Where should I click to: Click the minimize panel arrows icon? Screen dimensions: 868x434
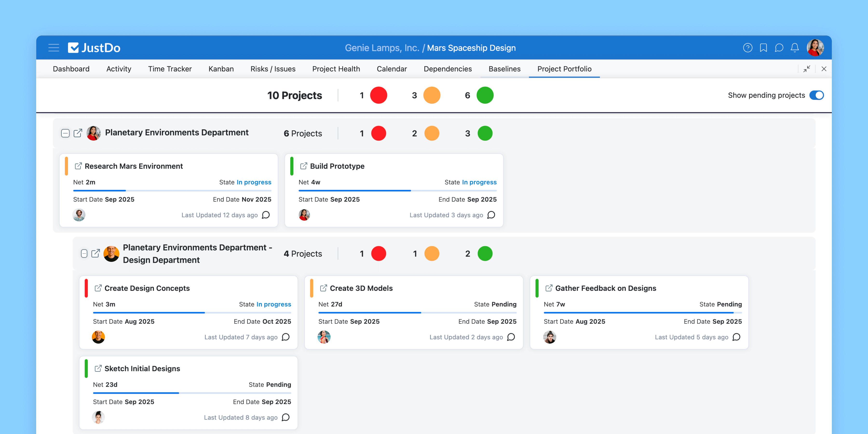pyautogui.click(x=806, y=69)
